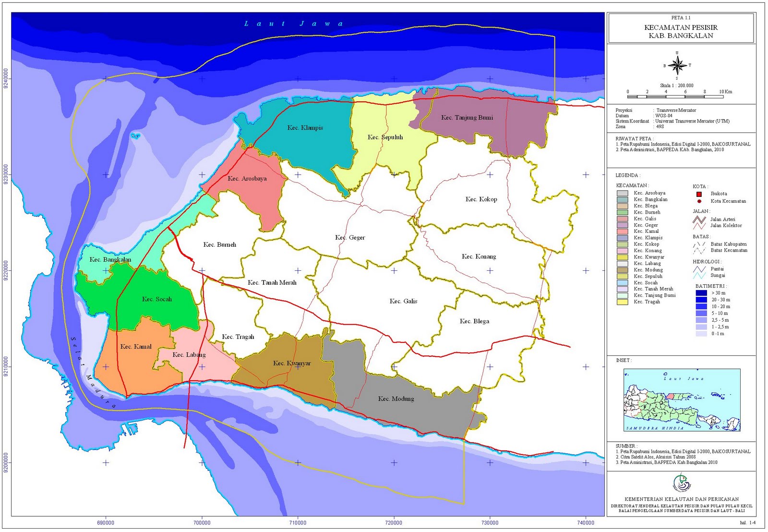Click the Batas Kabupaten boundary symbol
768x532 pixels.
pos(699,244)
